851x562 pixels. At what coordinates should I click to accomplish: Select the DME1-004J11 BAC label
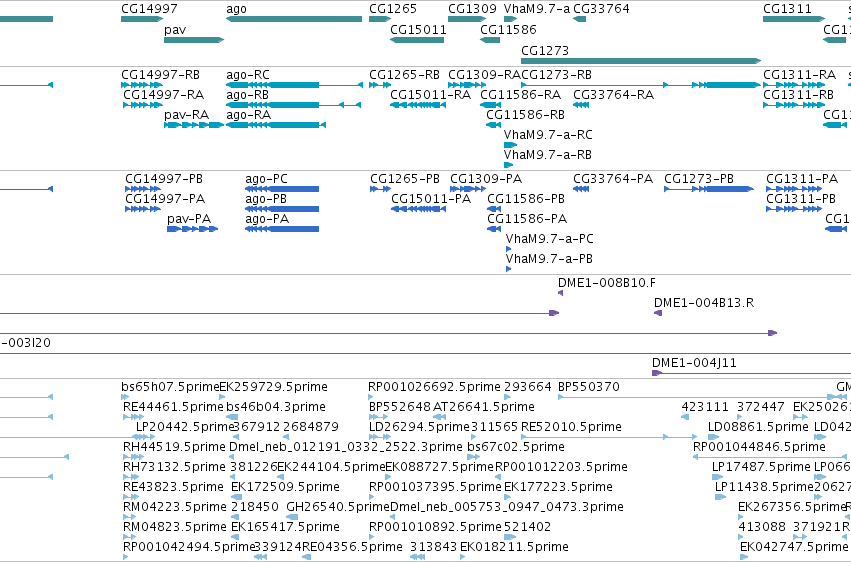(694, 363)
